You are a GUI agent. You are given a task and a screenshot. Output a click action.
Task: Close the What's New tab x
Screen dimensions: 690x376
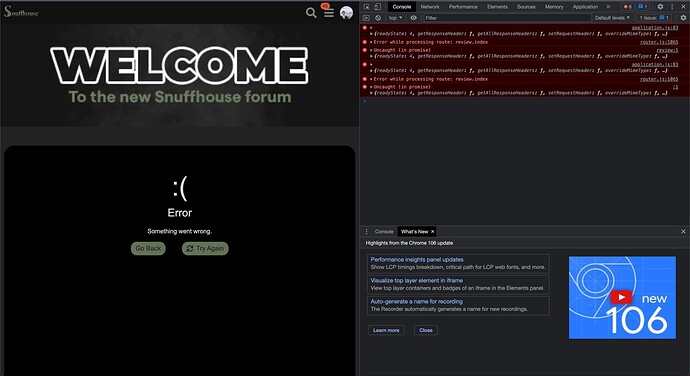point(432,232)
